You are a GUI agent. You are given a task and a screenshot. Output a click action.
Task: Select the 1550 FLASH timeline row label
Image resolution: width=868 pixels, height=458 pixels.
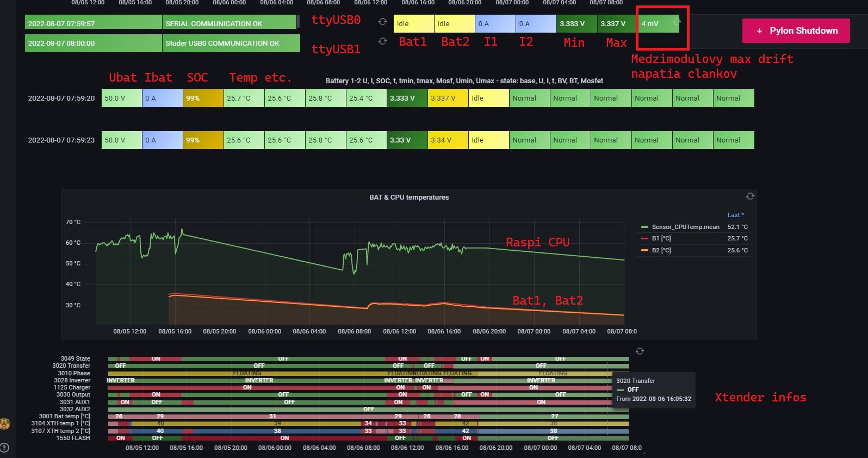click(73, 438)
